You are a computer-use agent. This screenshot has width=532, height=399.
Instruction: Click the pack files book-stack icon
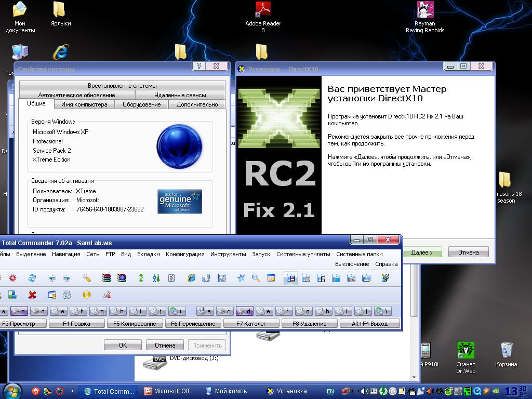[107, 278]
